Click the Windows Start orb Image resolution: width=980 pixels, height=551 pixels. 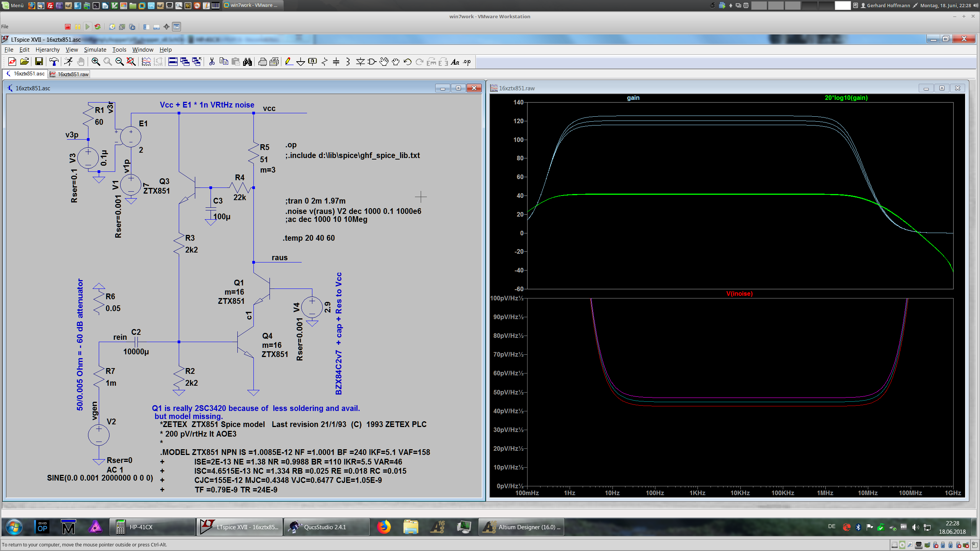[14, 527]
